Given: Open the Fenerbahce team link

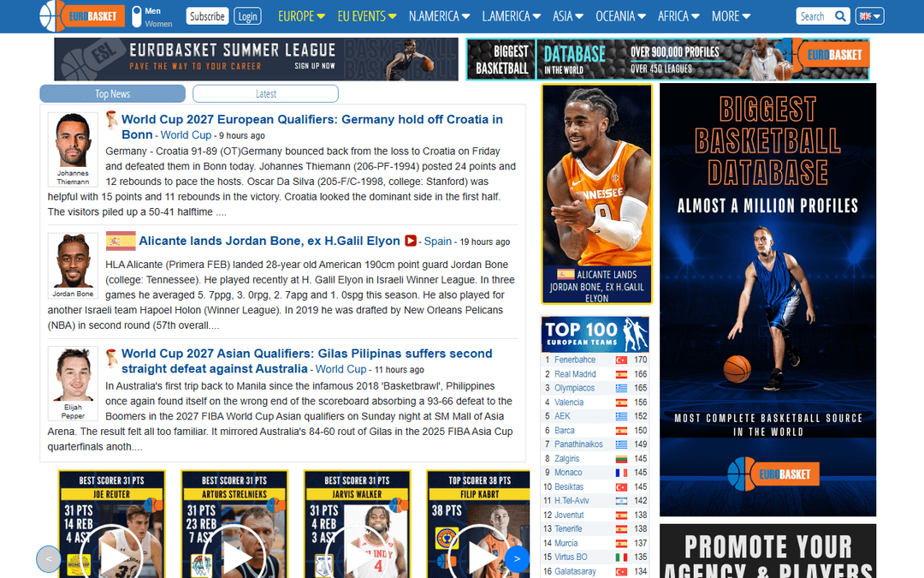Looking at the screenshot, I should [x=575, y=360].
